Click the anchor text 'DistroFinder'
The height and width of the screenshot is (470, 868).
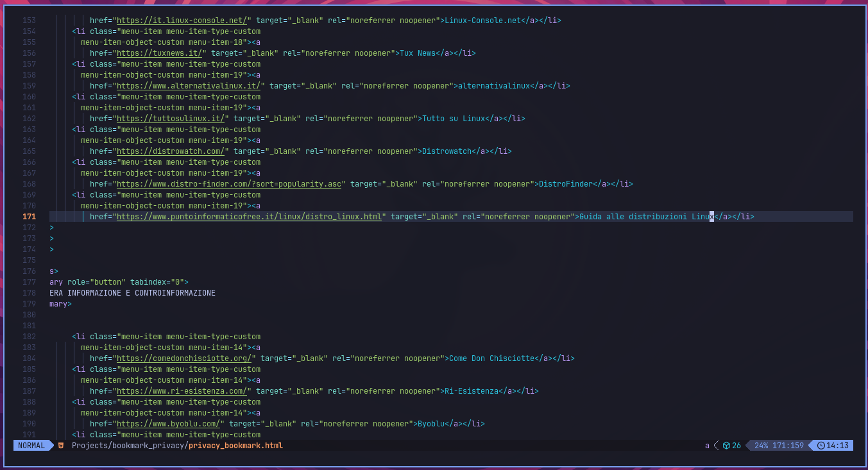point(566,184)
